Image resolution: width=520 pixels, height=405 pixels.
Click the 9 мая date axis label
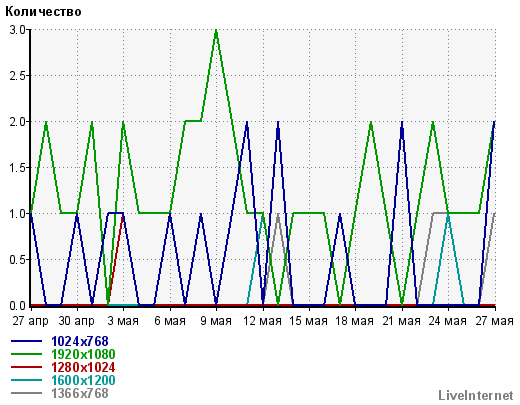[216, 321]
